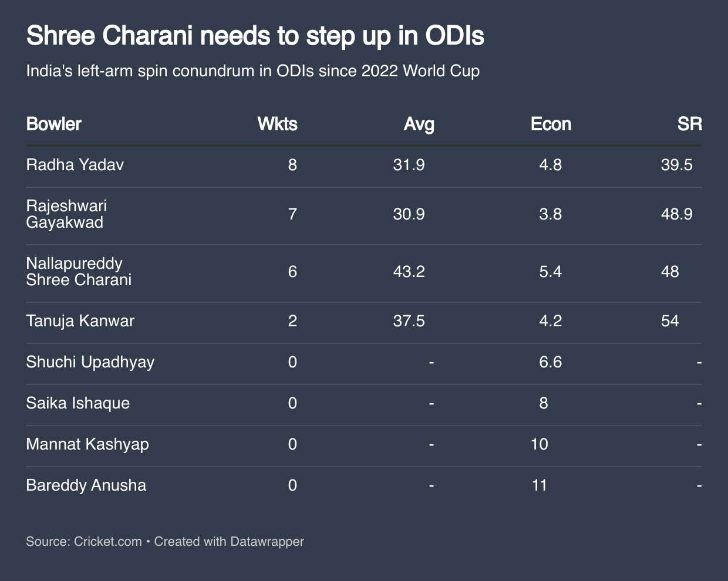Viewport: 728px width, 581px height.
Task: Select Shree Charani's 43.2 average value
Action: 409,272
